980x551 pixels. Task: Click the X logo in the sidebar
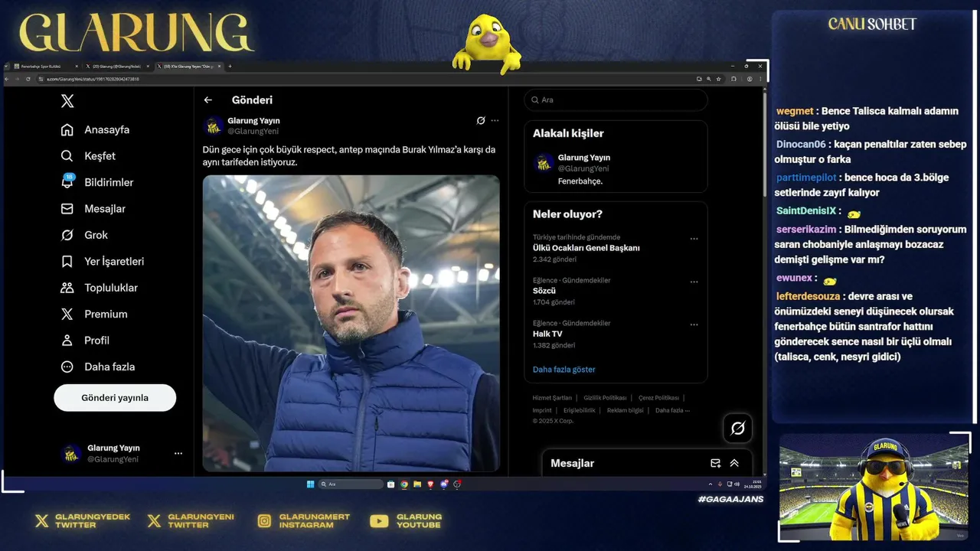(x=67, y=101)
